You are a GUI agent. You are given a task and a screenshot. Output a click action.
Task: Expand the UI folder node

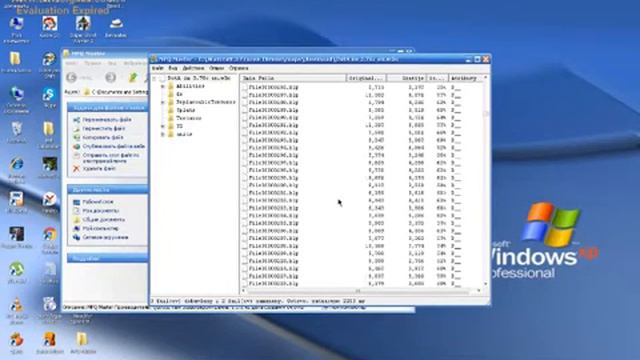(163, 126)
